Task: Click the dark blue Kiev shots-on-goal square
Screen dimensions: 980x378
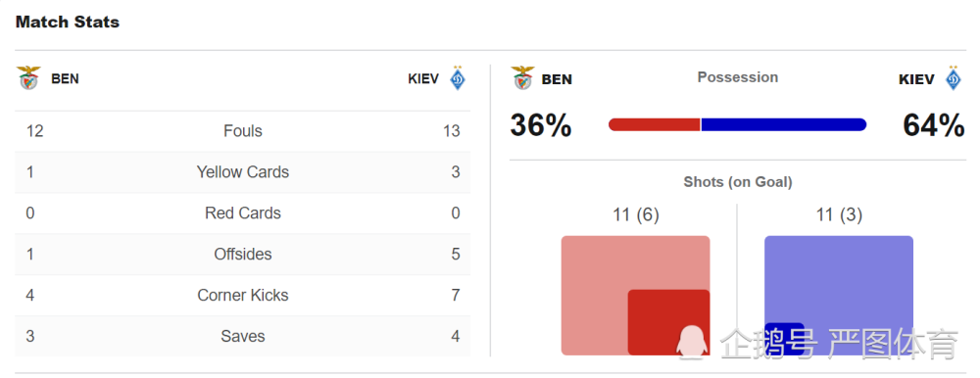Action: tap(784, 339)
